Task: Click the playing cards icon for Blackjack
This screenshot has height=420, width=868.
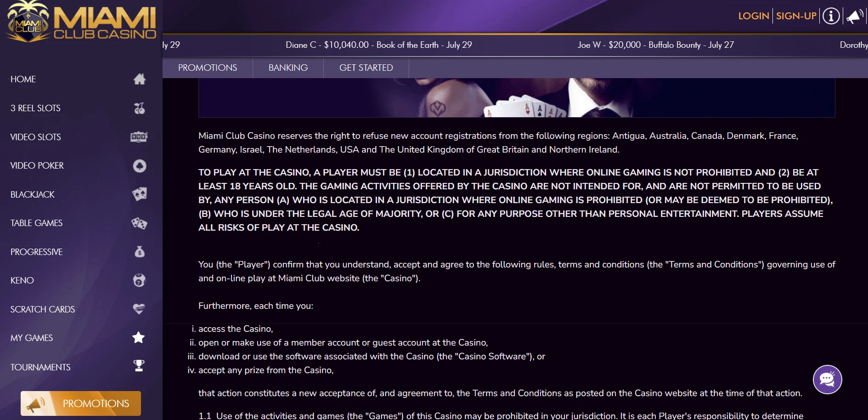Action: tap(140, 194)
